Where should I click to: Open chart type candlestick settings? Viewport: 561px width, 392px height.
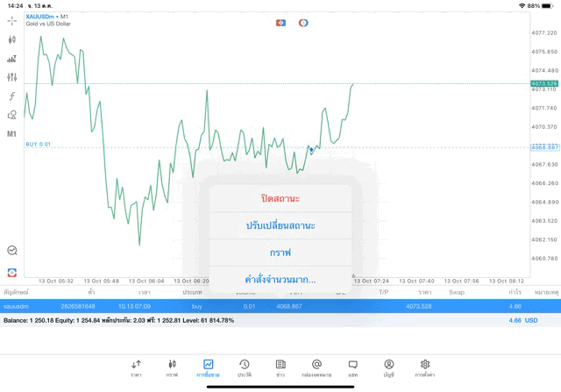tap(12, 39)
